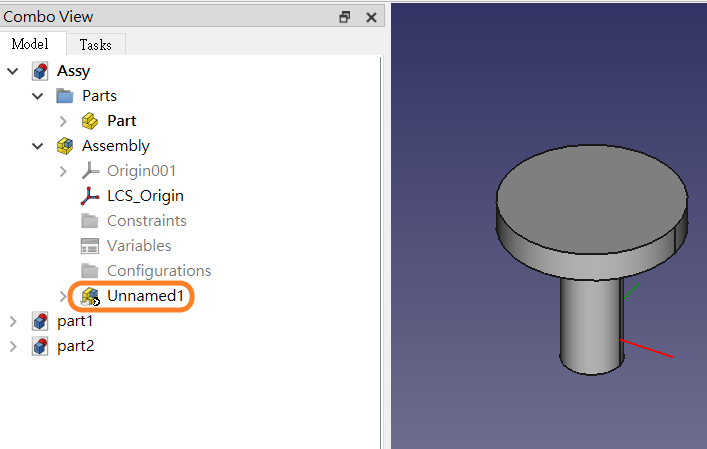Click the Configurations folder icon

tap(90, 271)
